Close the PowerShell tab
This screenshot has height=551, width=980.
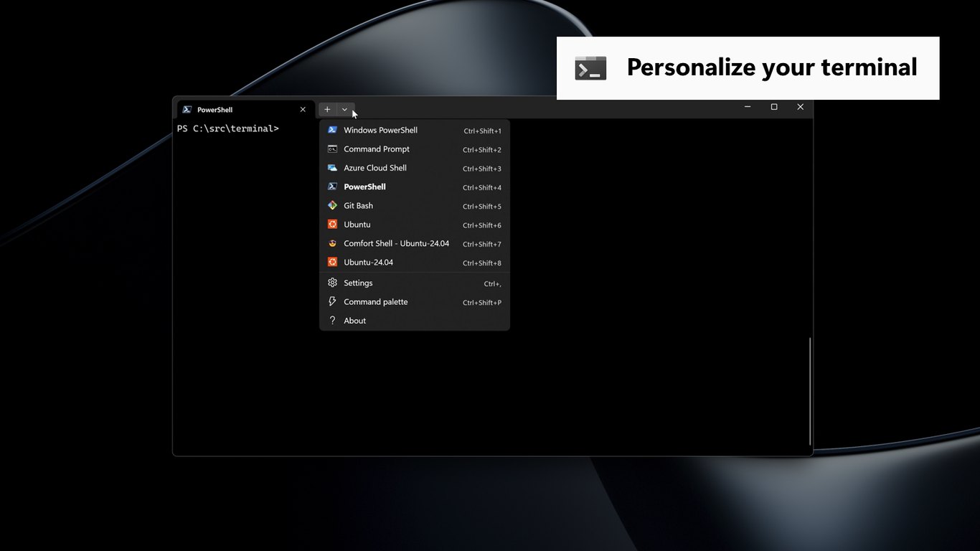303,110
